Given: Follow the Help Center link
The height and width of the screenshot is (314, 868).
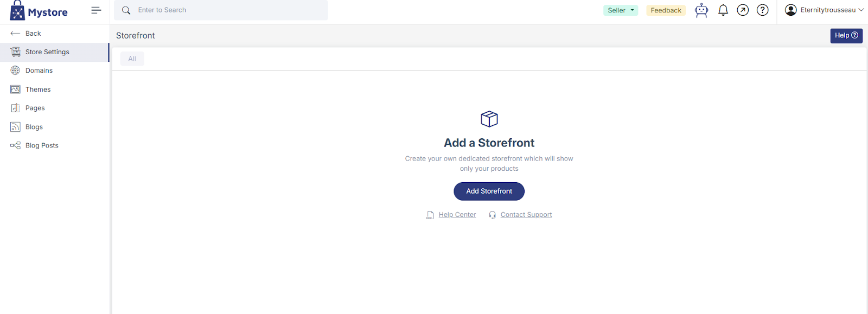Looking at the screenshot, I should coord(457,215).
